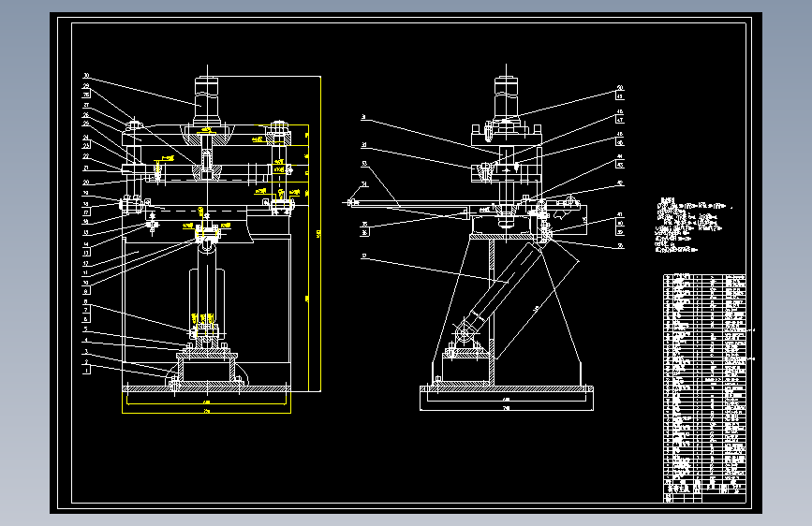The width and height of the screenshot is (812, 526).
Task: Select part callout number 37
Action: pyautogui.click(x=364, y=256)
